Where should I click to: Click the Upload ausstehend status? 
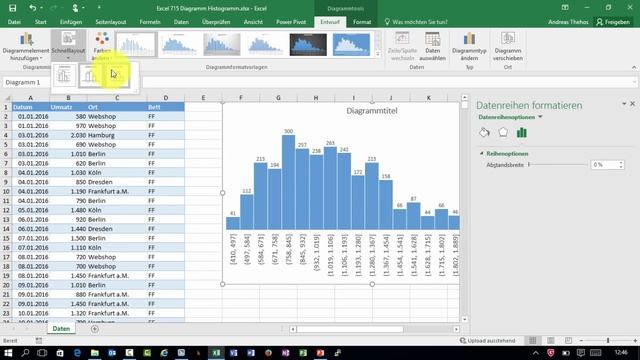[488, 340]
